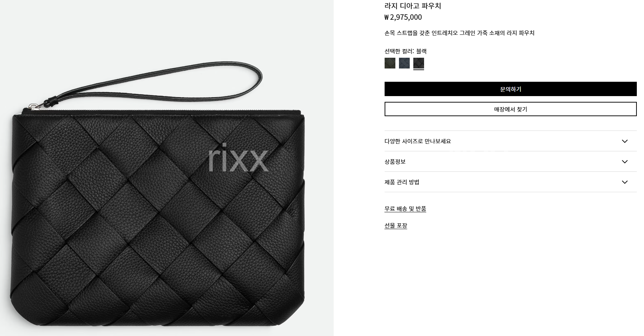Click the chevron icon beside 상품정보
This screenshot has height=336, width=644.
[625, 162]
